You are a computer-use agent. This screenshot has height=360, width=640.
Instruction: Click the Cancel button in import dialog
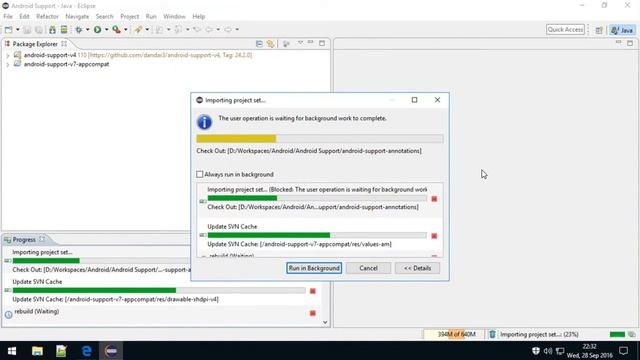tap(368, 268)
